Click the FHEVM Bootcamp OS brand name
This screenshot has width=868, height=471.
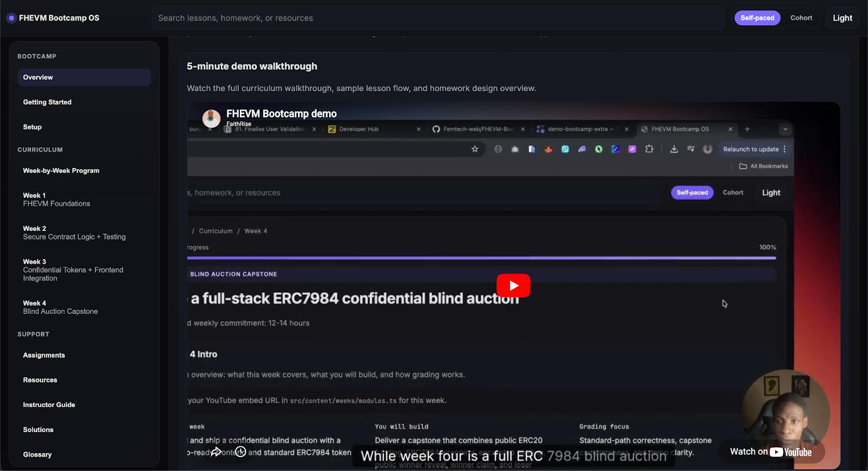(x=59, y=18)
